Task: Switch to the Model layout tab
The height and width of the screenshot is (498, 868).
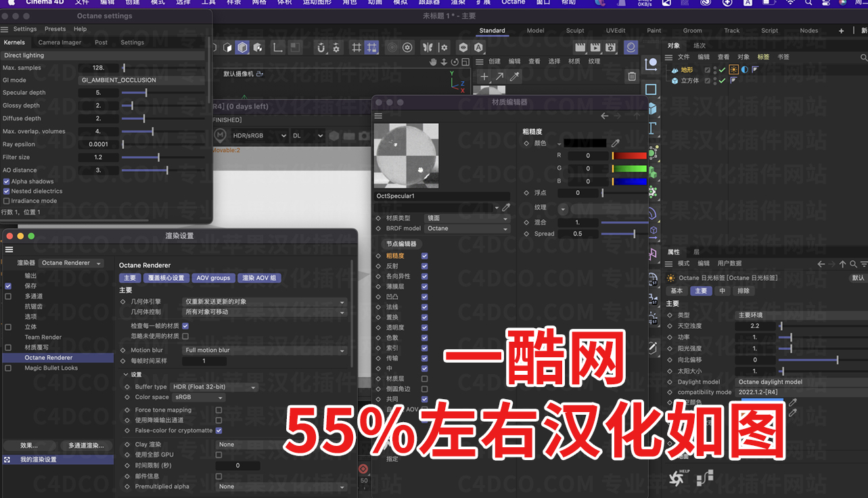Action: [535, 30]
